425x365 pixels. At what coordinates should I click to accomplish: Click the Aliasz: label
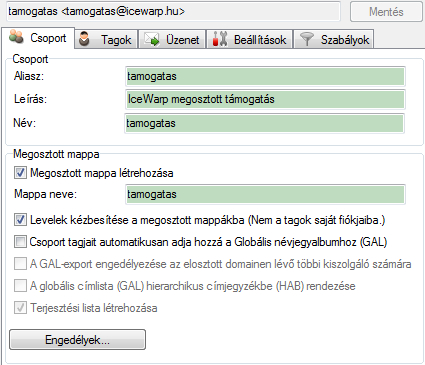29,76
